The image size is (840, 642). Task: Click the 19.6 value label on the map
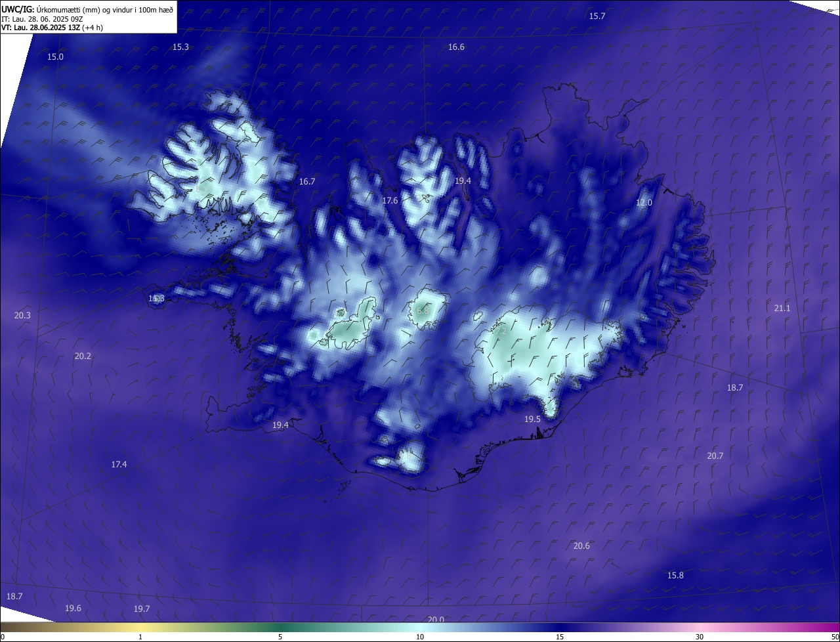[73, 609]
